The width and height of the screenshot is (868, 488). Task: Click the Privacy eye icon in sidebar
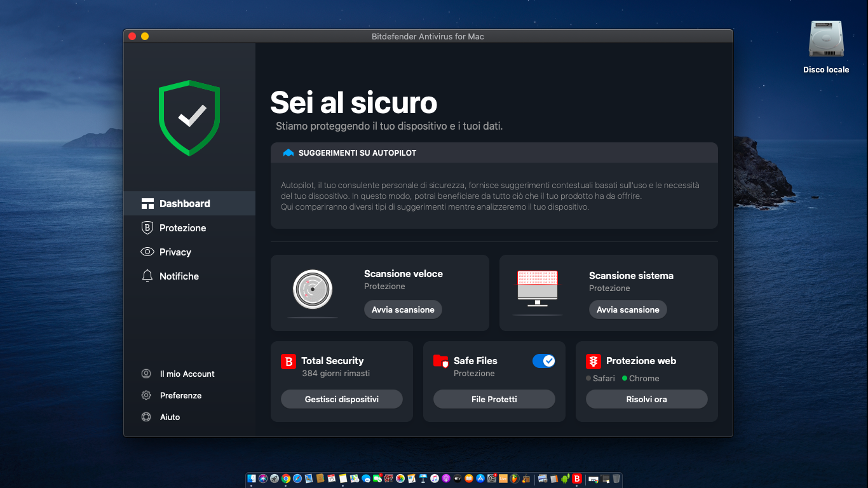tap(147, 252)
